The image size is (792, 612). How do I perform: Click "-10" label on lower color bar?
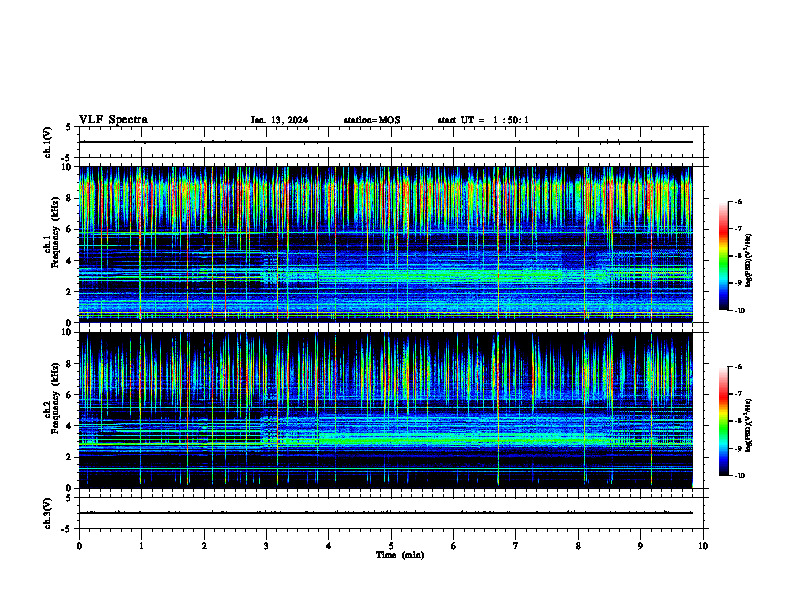point(739,476)
